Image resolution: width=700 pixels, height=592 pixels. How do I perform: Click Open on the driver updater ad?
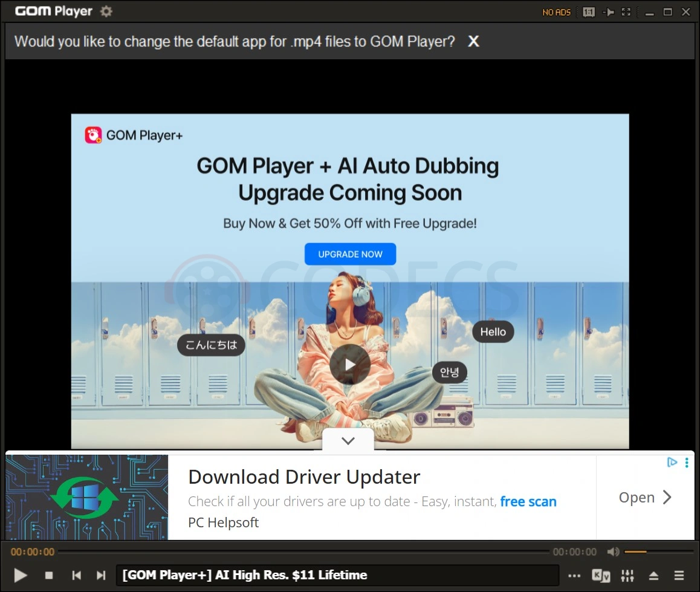pyautogui.click(x=645, y=497)
